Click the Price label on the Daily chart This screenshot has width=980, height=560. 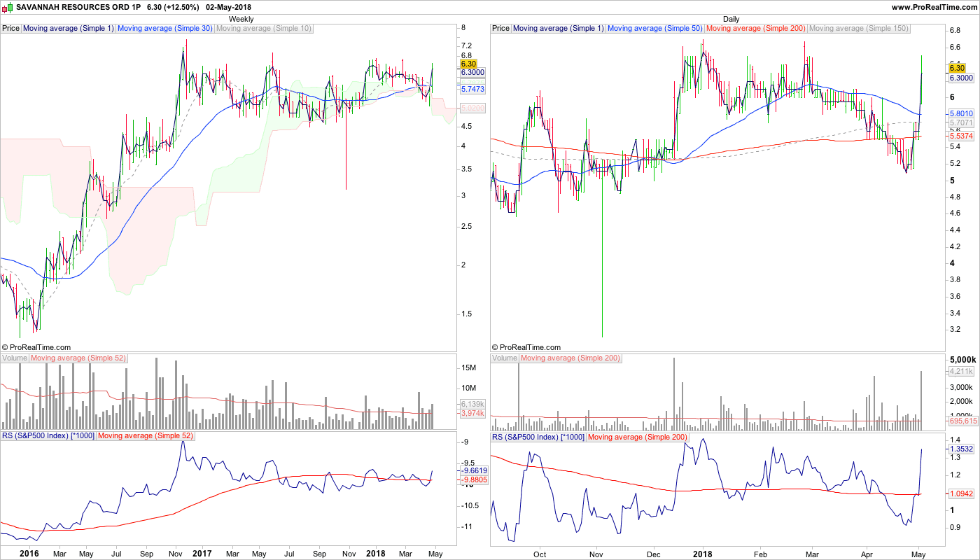pyautogui.click(x=501, y=29)
